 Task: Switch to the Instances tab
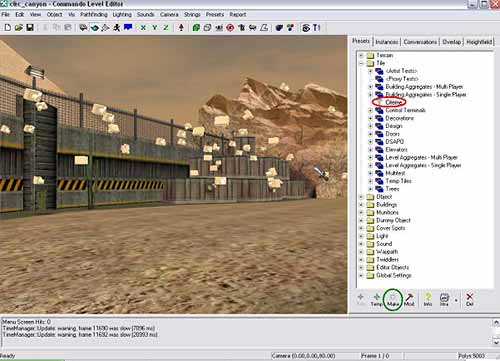pyautogui.click(x=387, y=42)
